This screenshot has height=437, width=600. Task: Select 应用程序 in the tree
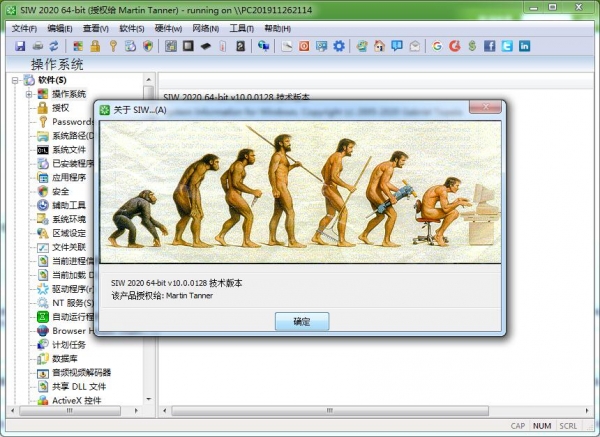69,178
